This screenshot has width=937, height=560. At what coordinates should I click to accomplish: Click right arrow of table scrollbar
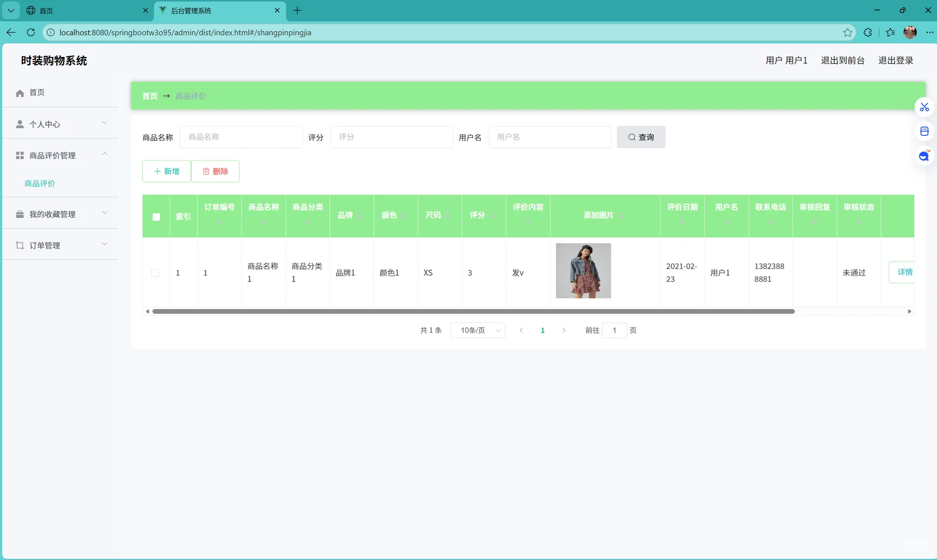coord(910,311)
